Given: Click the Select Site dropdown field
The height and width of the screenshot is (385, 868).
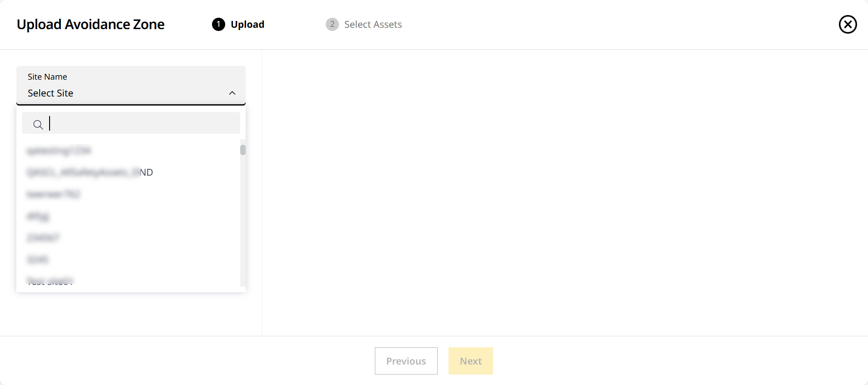Looking at the screenshot, I should [x=123, y=93].
